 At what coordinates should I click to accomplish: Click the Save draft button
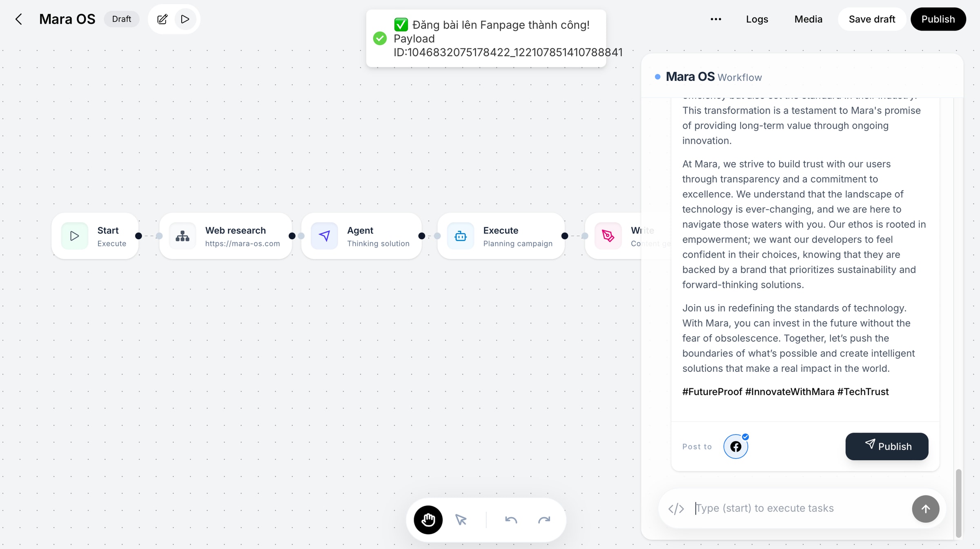coord(872,19)
